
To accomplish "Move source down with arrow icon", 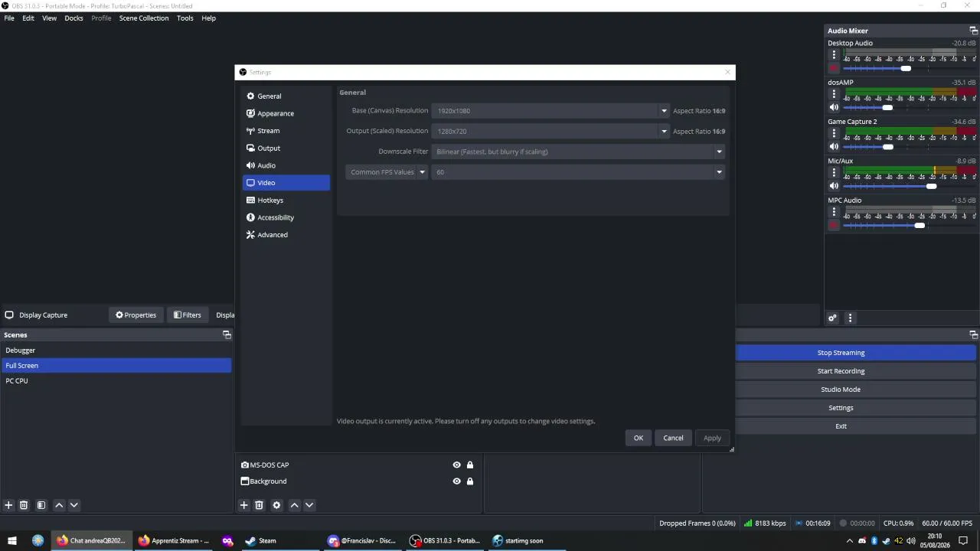I will pos(309,505).
